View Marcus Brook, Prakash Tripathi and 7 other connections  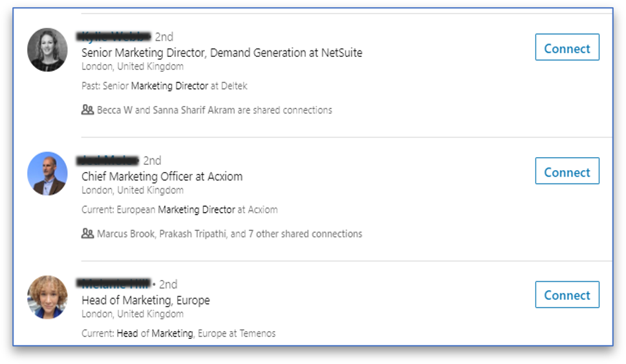pos(229,233)
